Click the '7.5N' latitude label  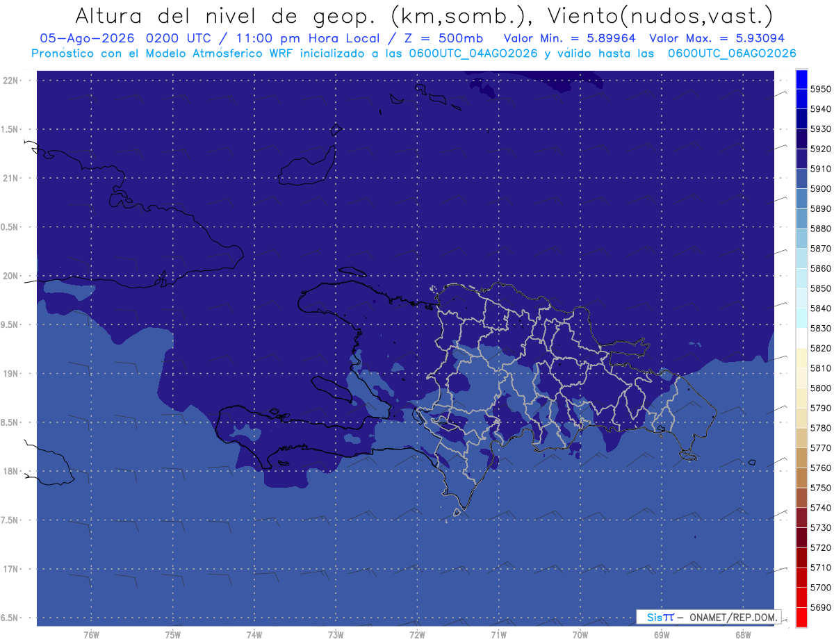(10, 520)
